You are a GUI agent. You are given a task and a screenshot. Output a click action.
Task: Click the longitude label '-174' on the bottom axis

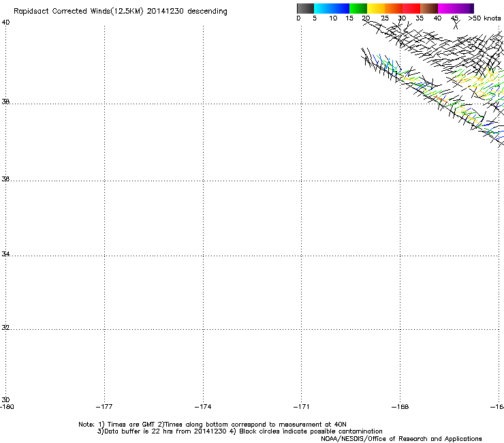point(203,407)
